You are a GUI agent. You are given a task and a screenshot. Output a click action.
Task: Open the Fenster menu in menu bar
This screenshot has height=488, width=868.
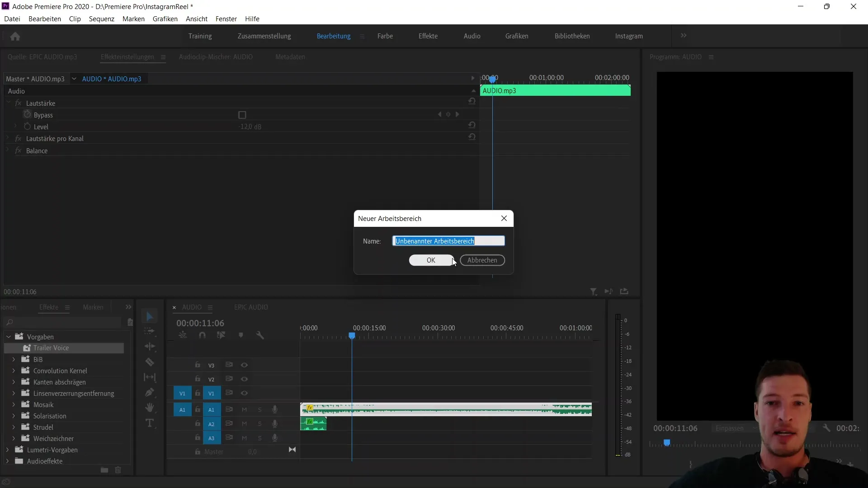coord(226,19)
